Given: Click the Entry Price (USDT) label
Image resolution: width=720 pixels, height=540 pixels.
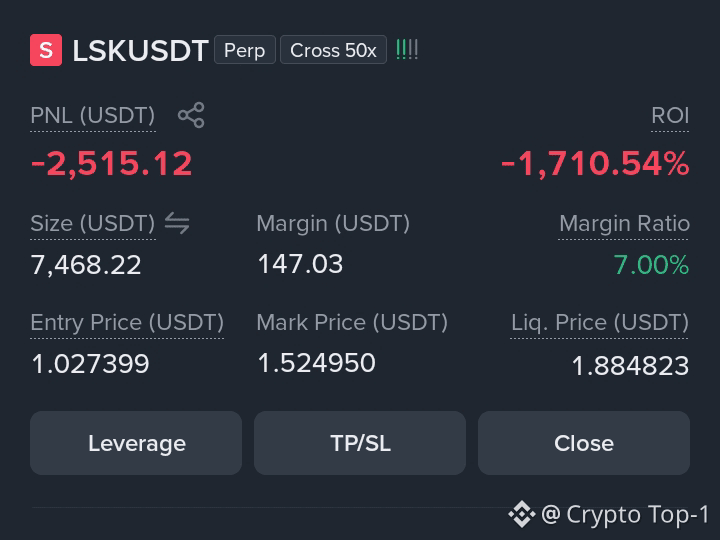Looking at the screenshot, I should pos(127,322).
